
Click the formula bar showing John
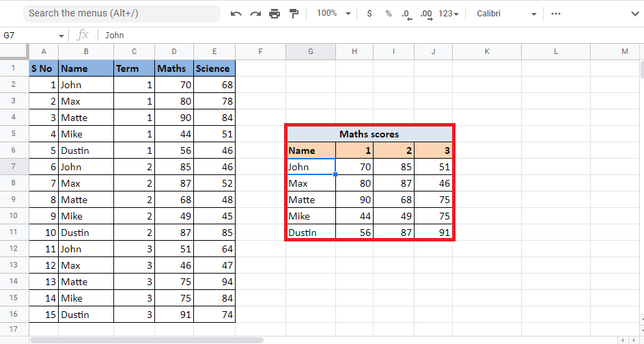point(369,36)
